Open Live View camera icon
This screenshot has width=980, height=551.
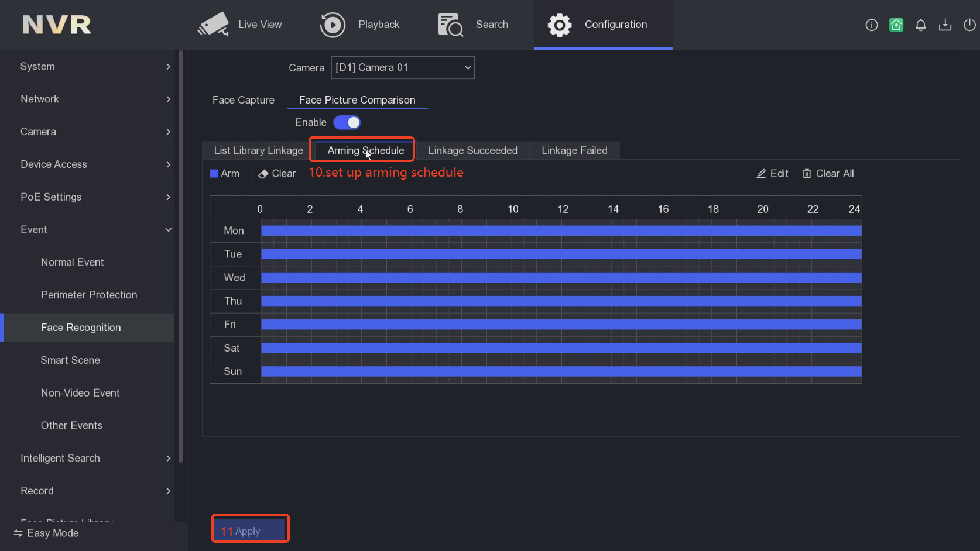pyautogui.click(x=213, y=25)
